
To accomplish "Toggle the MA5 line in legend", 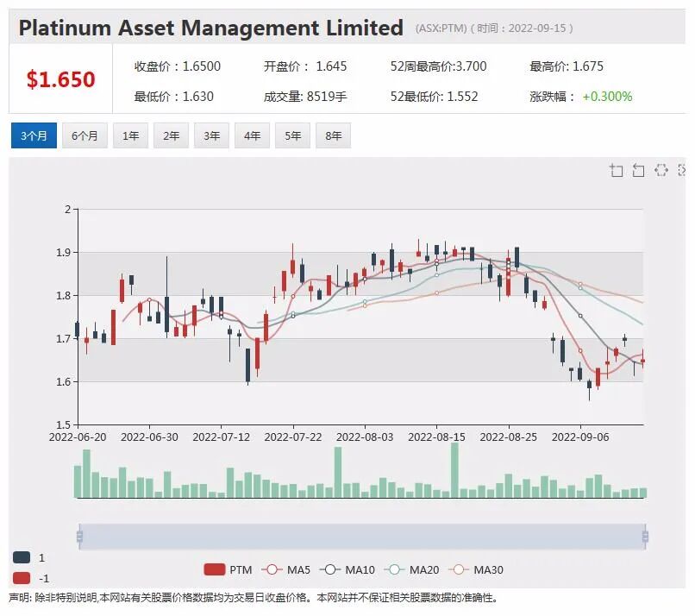I will [x=286, y=570].
